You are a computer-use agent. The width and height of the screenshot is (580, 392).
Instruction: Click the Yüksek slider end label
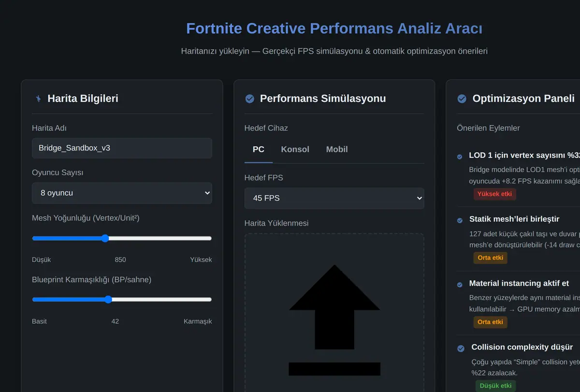click(x=201, y=260)
